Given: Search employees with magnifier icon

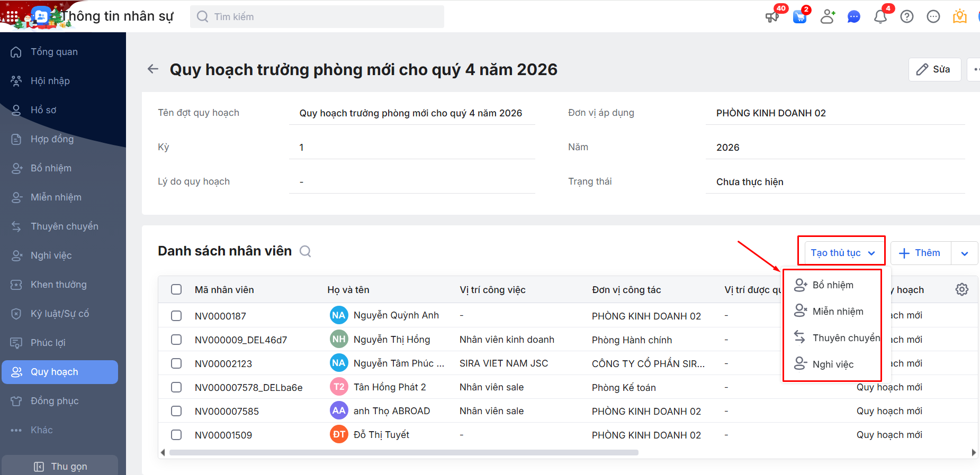Looking at the screenshot, I should 305,251.
